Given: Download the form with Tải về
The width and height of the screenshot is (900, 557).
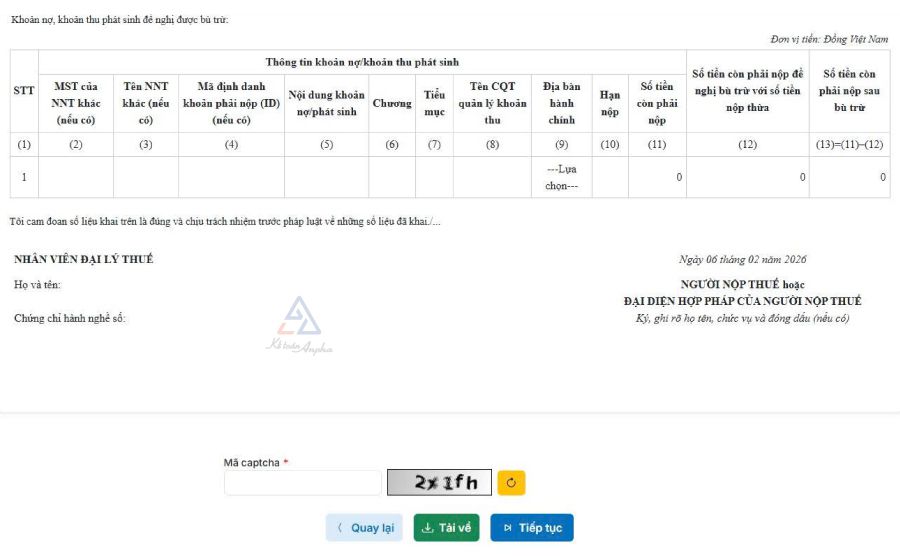Looking at the screenshot, I should click(x=447, y=528).
